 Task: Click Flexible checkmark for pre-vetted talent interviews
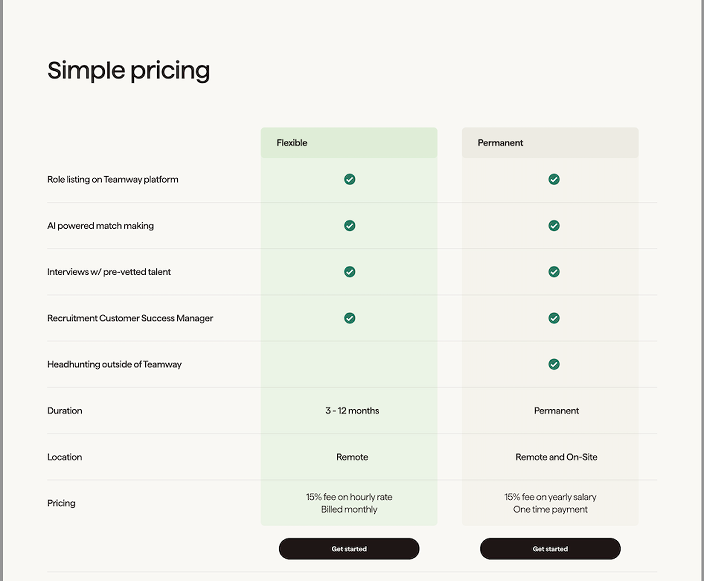coord(350,272)
